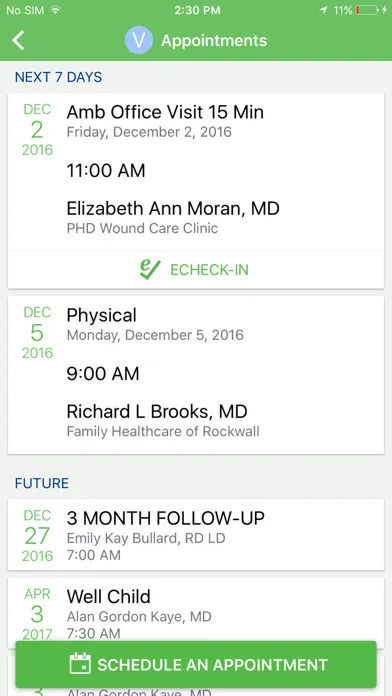Select the Dec 2 2016 date label
The image size is (392, 696).
[x=37, y=129]
